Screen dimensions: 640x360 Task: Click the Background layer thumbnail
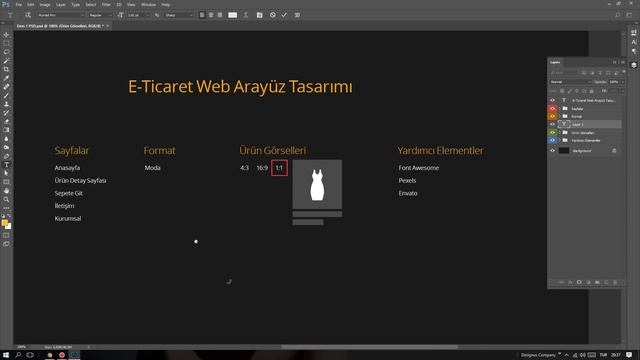pos(564,151)
